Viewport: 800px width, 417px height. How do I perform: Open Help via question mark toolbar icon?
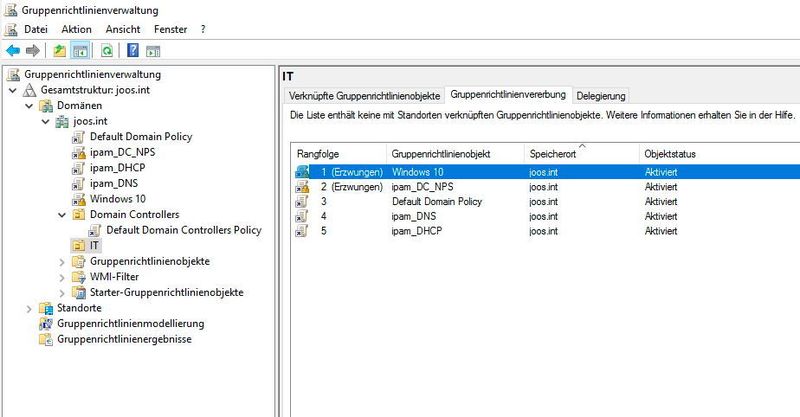click(133, 50)
